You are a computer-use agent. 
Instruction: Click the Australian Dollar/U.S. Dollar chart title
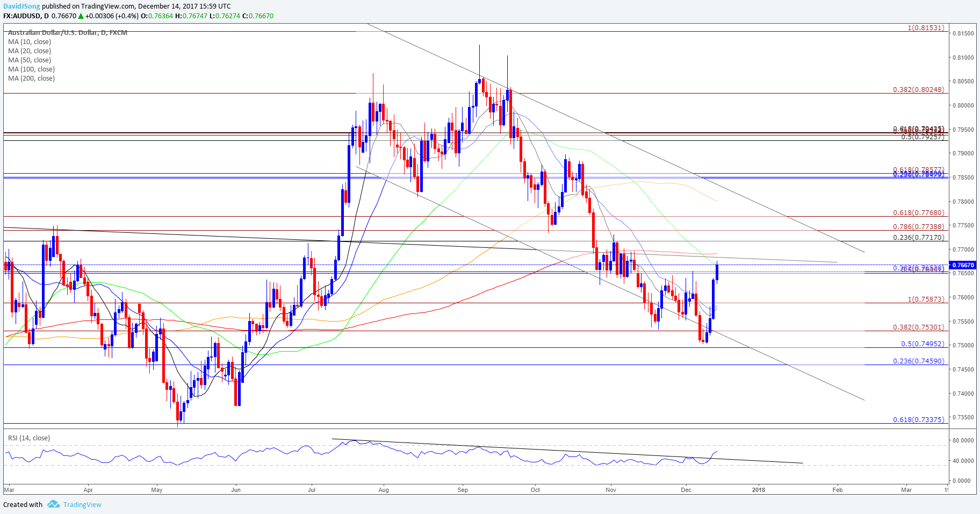68,33
